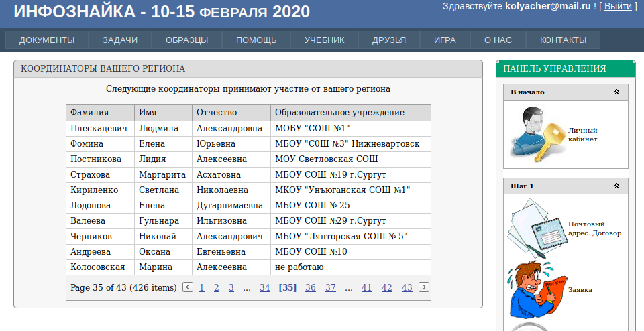
Task: Click the Гульнара name cell
Action: click(163, 221)
